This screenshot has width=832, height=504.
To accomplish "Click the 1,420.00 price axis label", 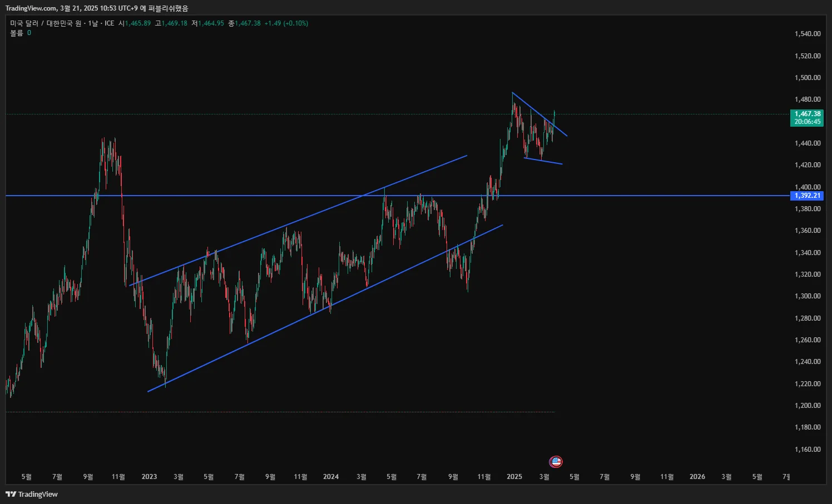I will 808,165.
